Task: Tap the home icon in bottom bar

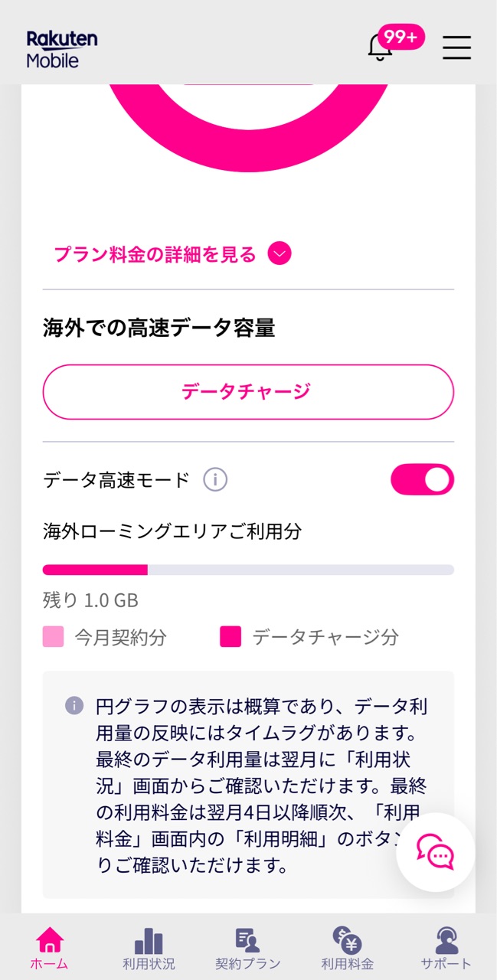Action: 50,940
